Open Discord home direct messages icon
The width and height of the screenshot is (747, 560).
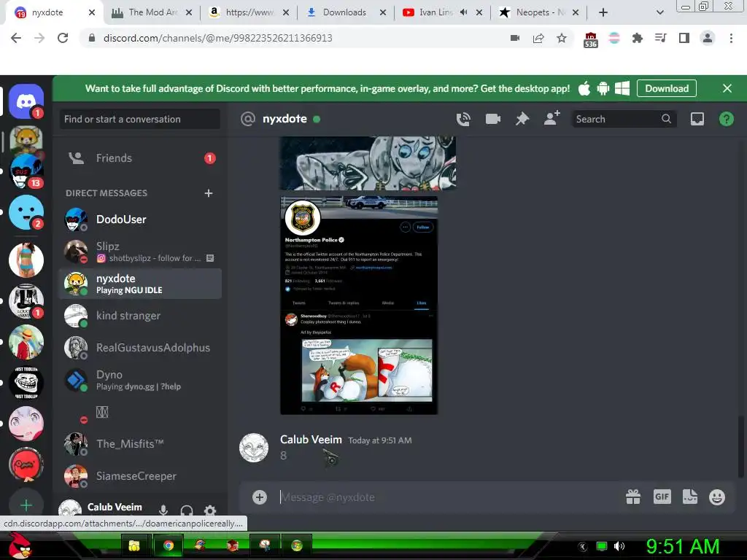click(x=26, y=101)
